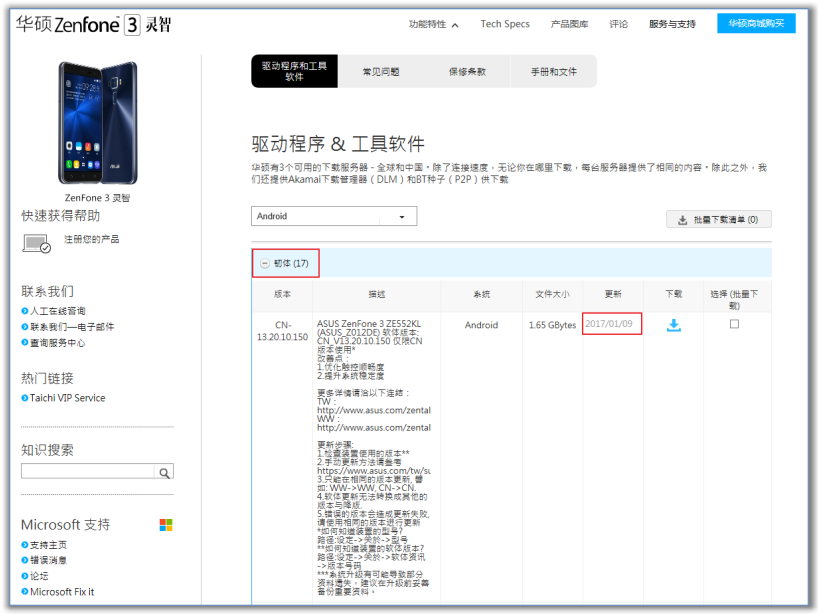Click the 文件大小 column header
818x614 pixels.
[x=552, y=294]
